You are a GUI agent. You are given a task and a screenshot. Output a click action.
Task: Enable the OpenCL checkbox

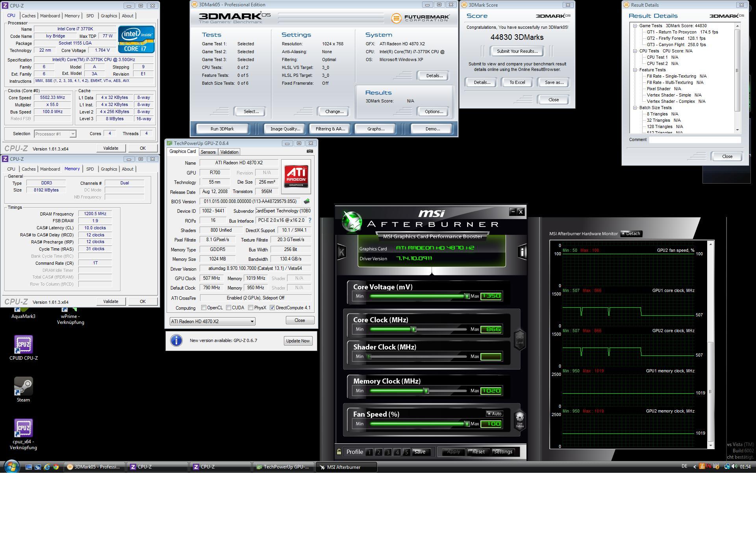coord(204,308)
